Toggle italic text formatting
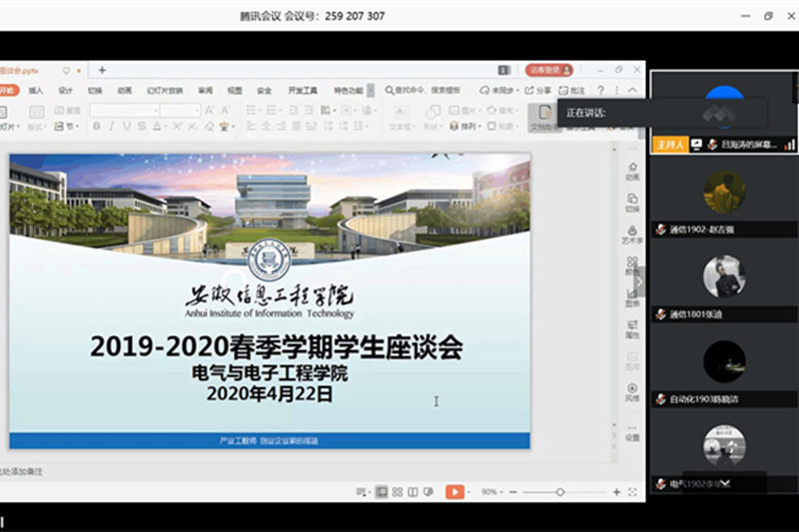799x532 pixels. click(x=112, y=127)
